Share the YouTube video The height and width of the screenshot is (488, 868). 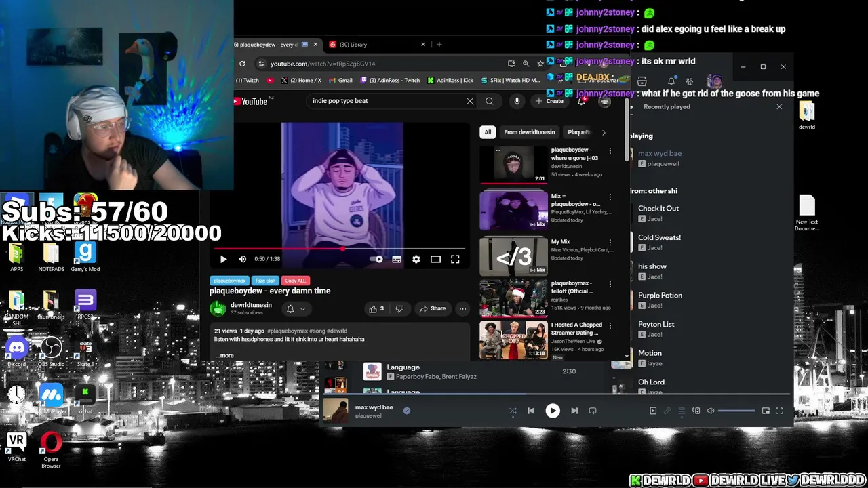[432, 309]
